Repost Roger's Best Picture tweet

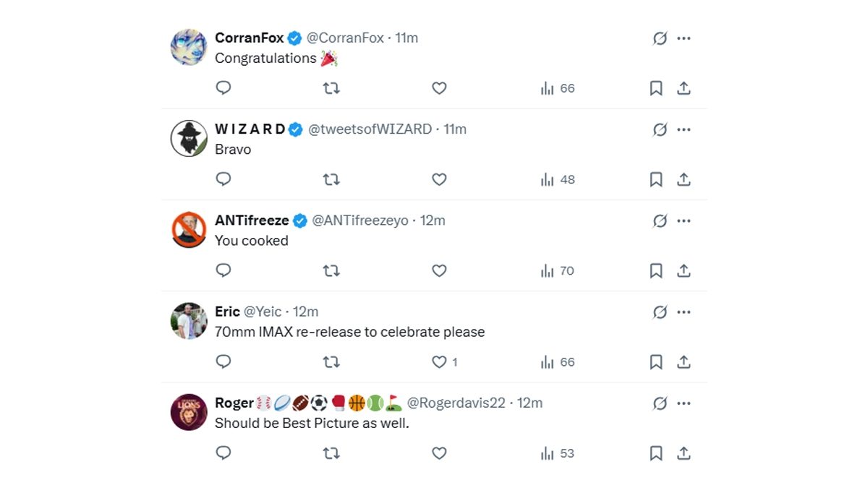[x=331, y=453]
